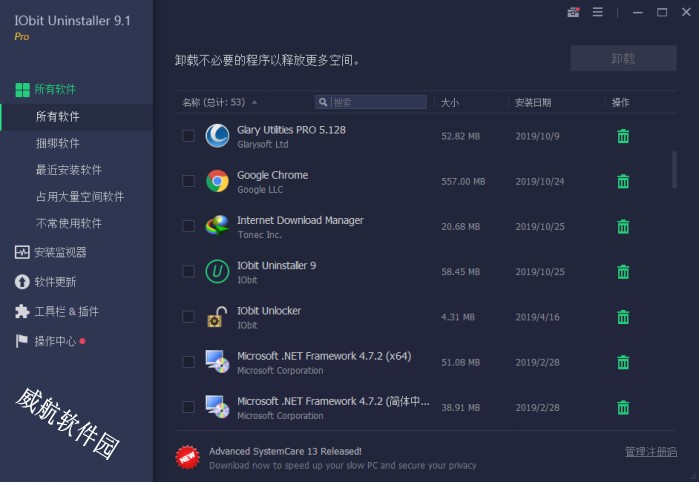Viewport: 699px width, 482px height.
Task: Click the green grid icon beside 所有软件
Action: coord(22,90)
